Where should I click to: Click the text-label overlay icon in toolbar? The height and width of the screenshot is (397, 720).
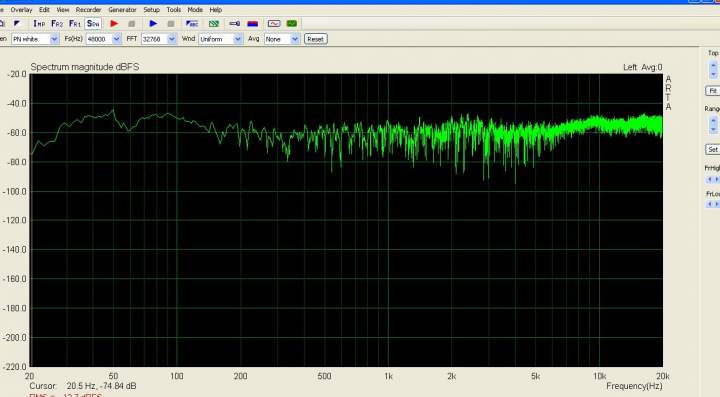[191, 23]
